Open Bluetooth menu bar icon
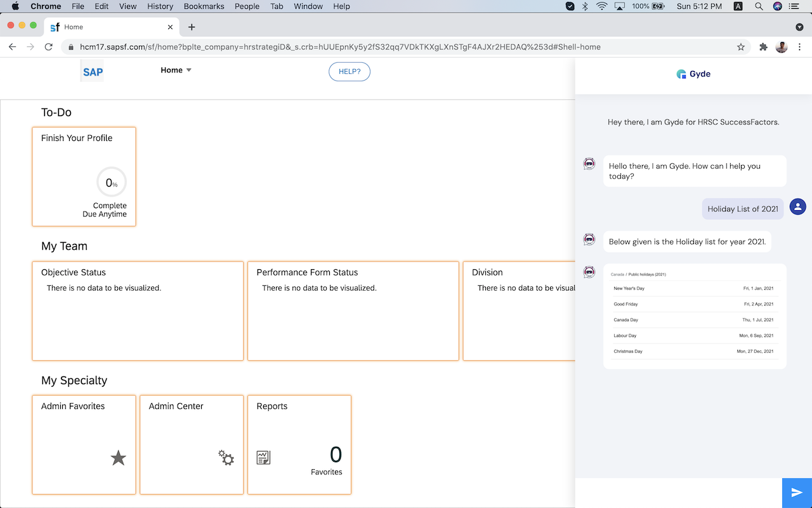Viewport: 812px width, 508px height. coord(586,6)
